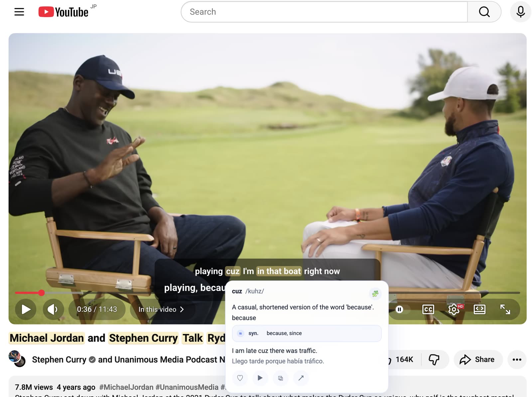Click the Spanish translation 'Llego tarde porque había tráfico.'
Image resolution: width=532 pixels, height=397 pixels.
point(278,361)
